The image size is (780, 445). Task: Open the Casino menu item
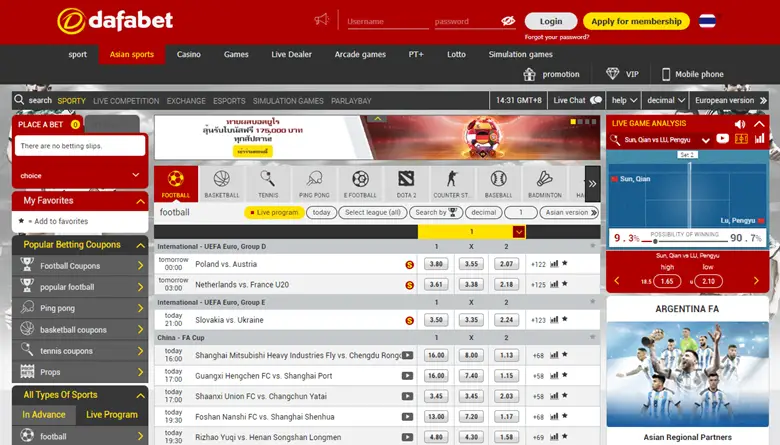pos(189,54)
